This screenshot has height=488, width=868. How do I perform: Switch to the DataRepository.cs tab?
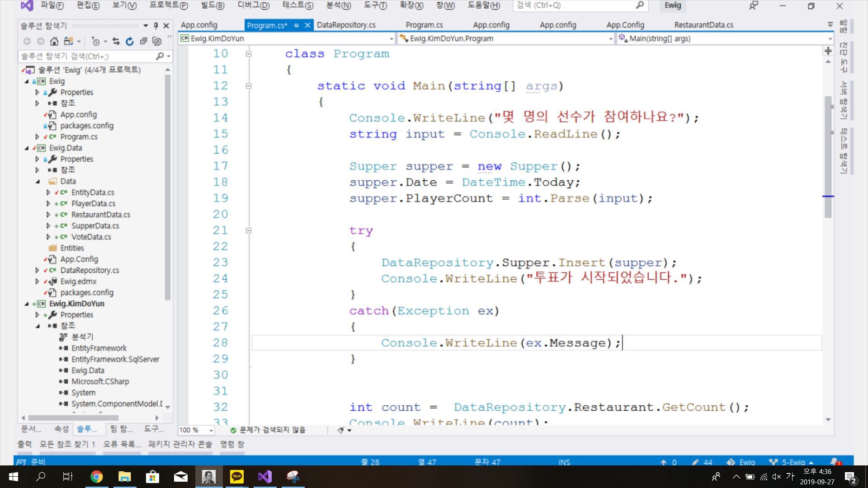tap(346, 25)
